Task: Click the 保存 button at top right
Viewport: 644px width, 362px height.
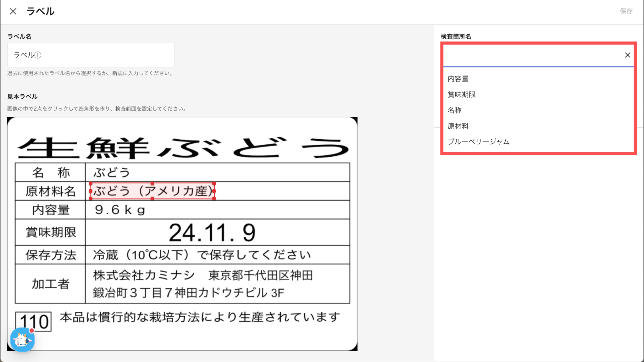Action: 626,11
